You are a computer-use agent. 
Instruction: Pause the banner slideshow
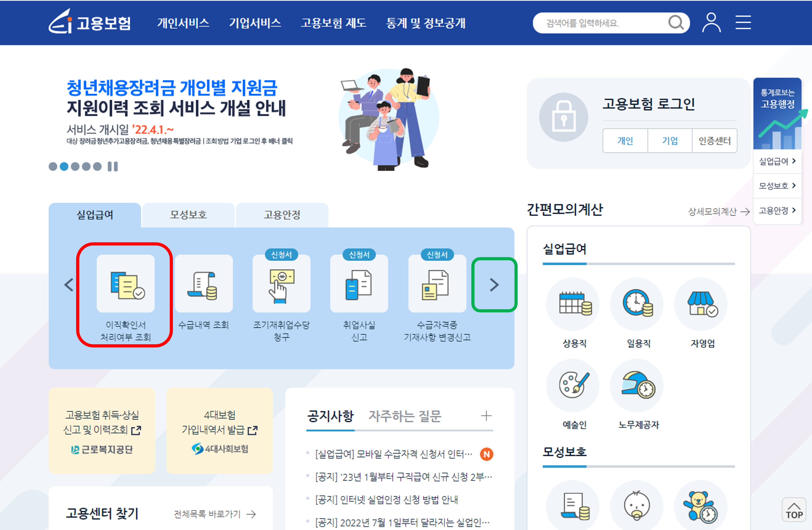click(x=113, y=167)
